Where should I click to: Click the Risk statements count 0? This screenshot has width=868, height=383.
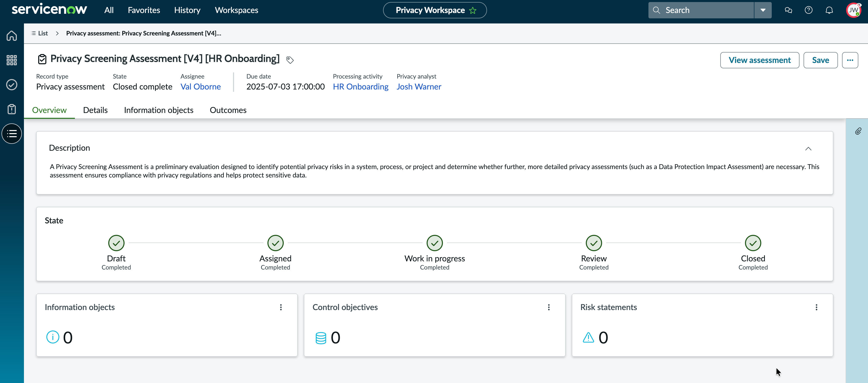(x=603, y=337)
